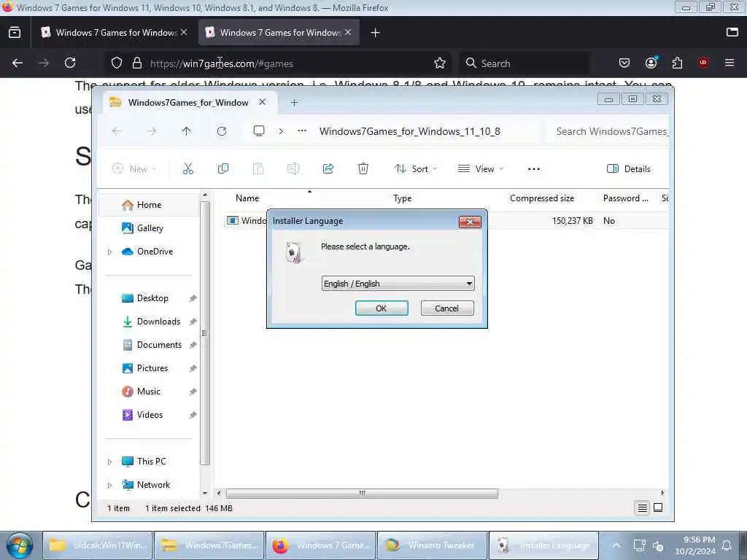The height and width of the screenshot is (560, 747).
Task: Open Pictures in the navigation pane
Action: [149, 368]
